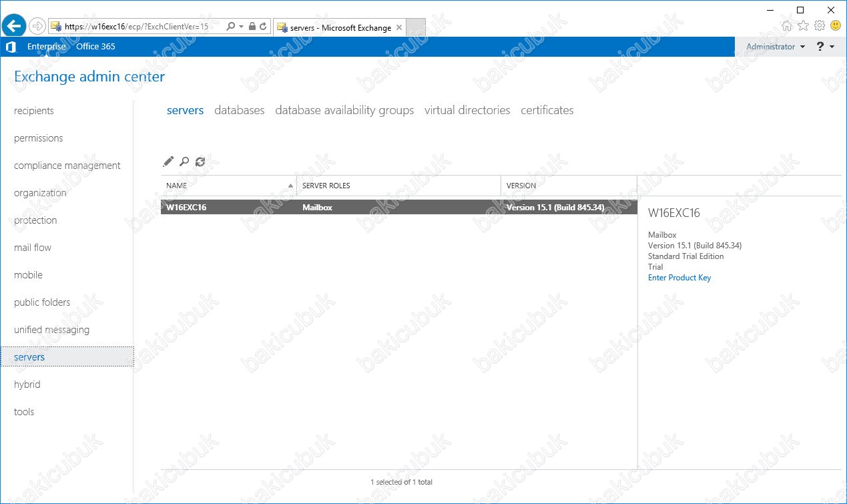
Task: Open mail flow in left navigation
Action: [x=33, y=248]
